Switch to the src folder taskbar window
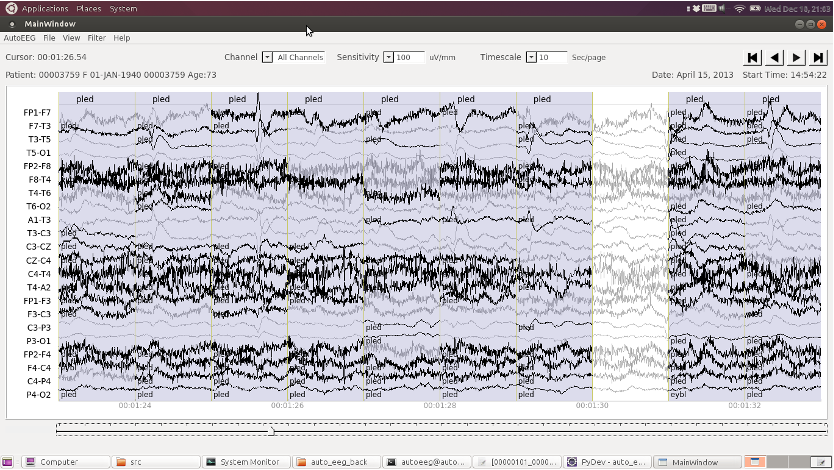The image size is (834, 470). 156,462
